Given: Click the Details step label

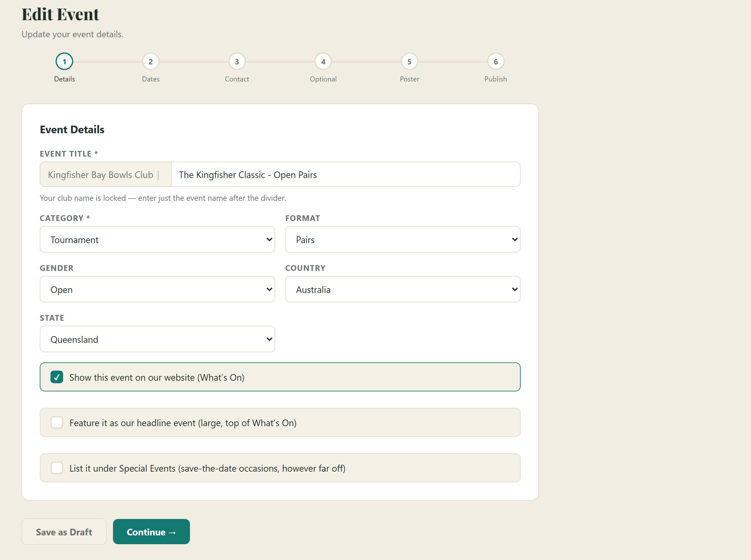Looking at the screenshot, I should click(64, 79).
